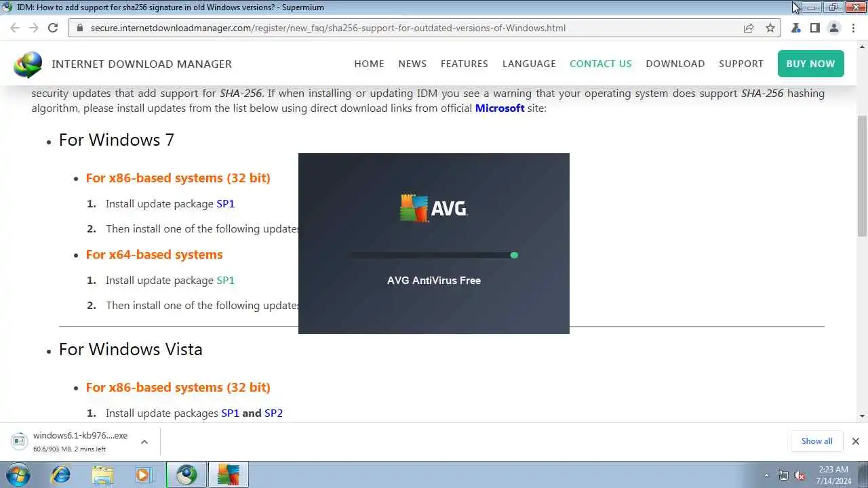This screenshot has height=488, width=868.
Task: Click Windows 7 'For x86-based systems (32 bit)'
Action: tap(178, 178)
